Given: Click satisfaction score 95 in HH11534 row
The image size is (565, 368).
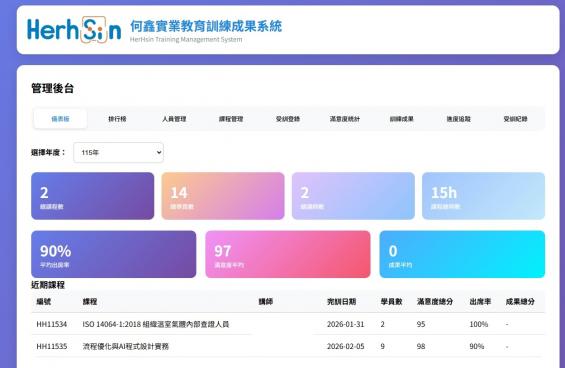Looking at the screenshot, I should click(421, 324).
